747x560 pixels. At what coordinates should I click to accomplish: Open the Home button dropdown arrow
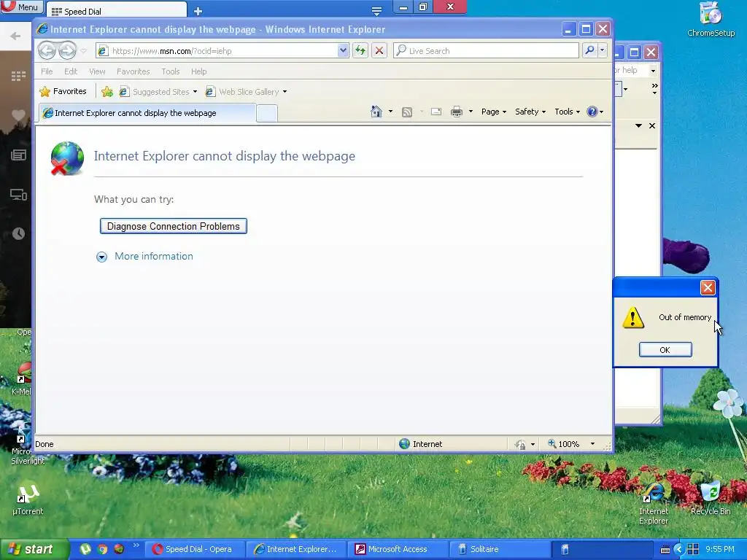tap(390, 112)
